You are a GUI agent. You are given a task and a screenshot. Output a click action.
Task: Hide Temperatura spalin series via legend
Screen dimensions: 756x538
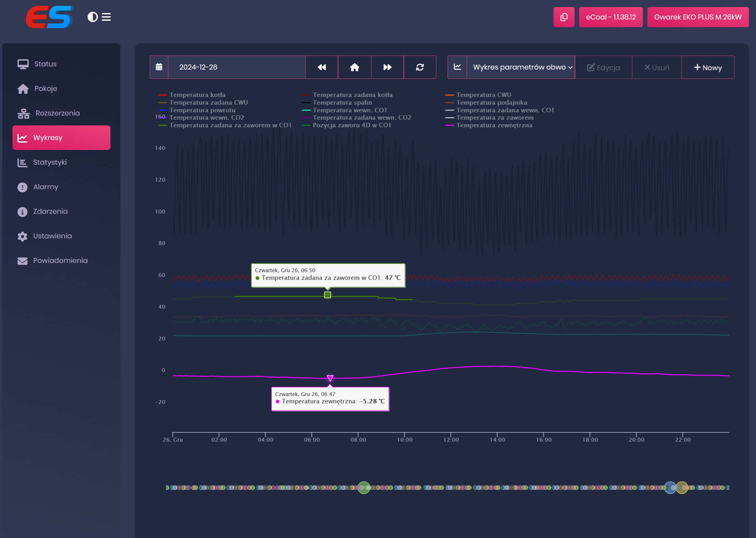pyautogui.click(x=342, y=102)
